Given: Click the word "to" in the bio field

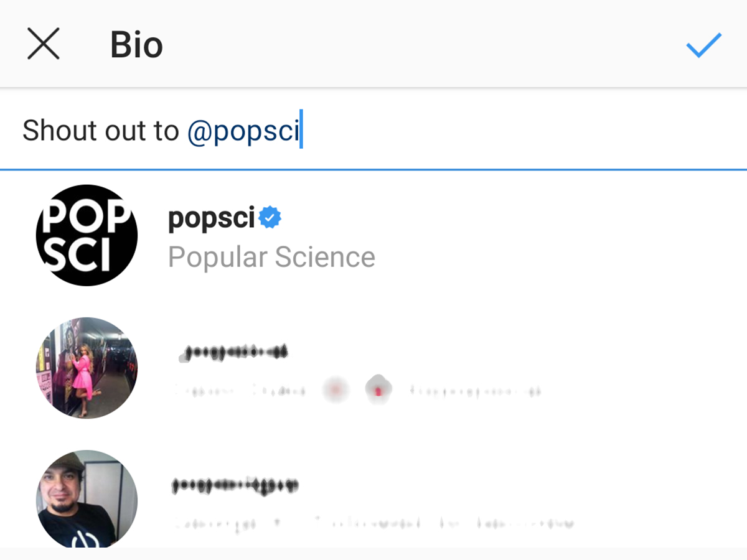Looking at the screenshot, I should [x=166, y=131].
